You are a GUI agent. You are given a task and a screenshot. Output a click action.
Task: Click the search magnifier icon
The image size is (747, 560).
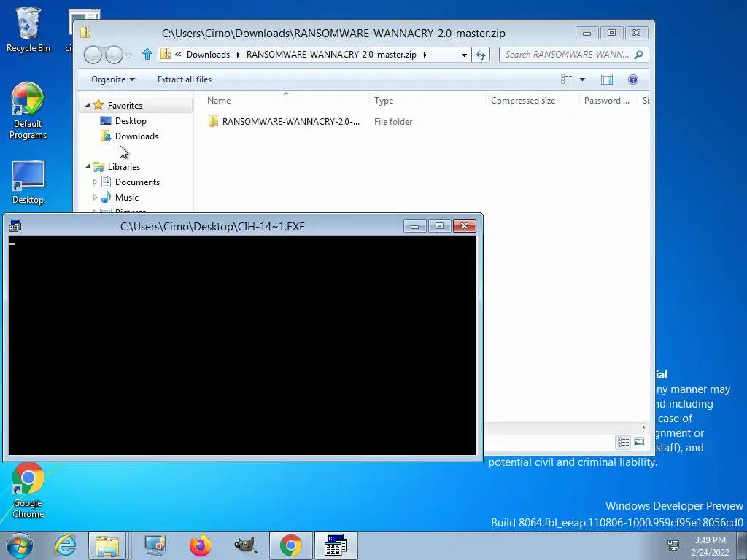(639, 55)
